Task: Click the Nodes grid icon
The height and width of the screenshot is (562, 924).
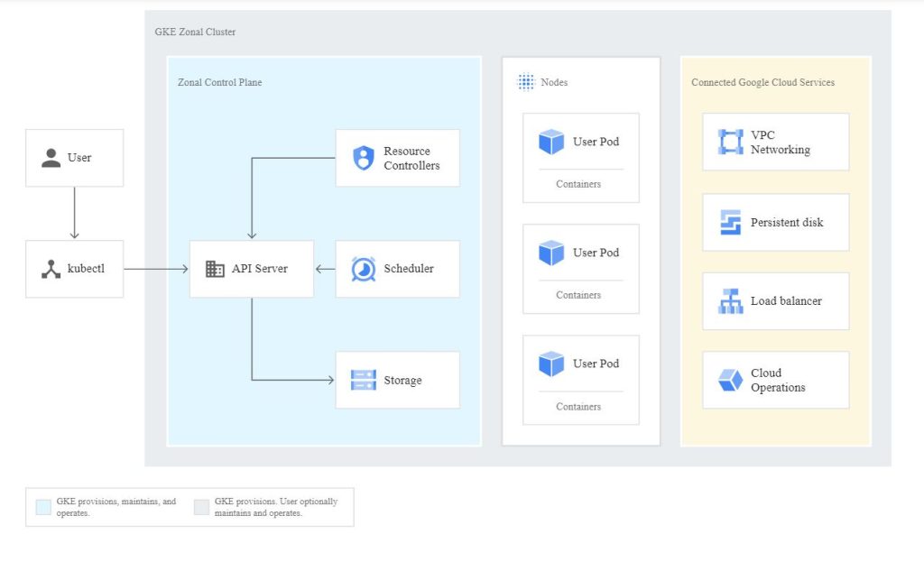Action: (524, 82)
